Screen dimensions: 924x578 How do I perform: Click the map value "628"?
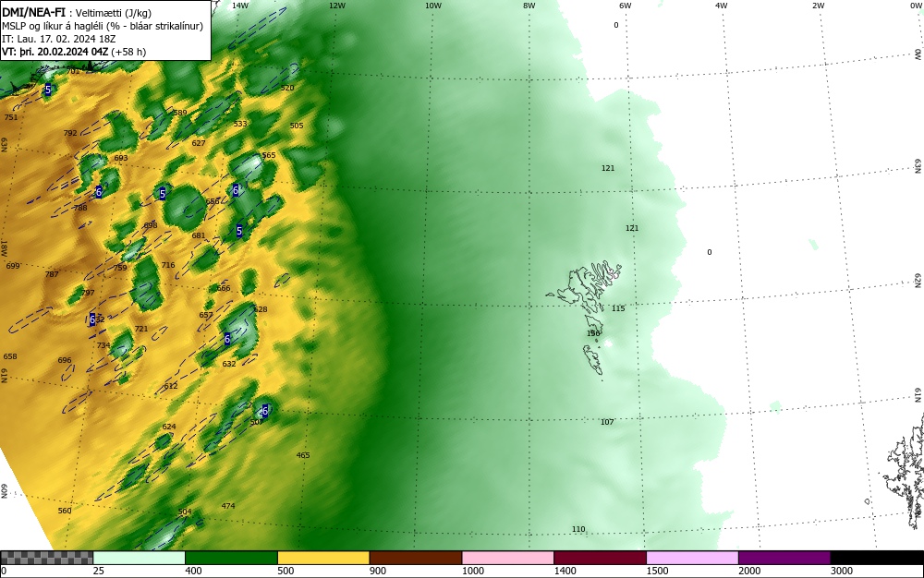(x=261, y=309)
